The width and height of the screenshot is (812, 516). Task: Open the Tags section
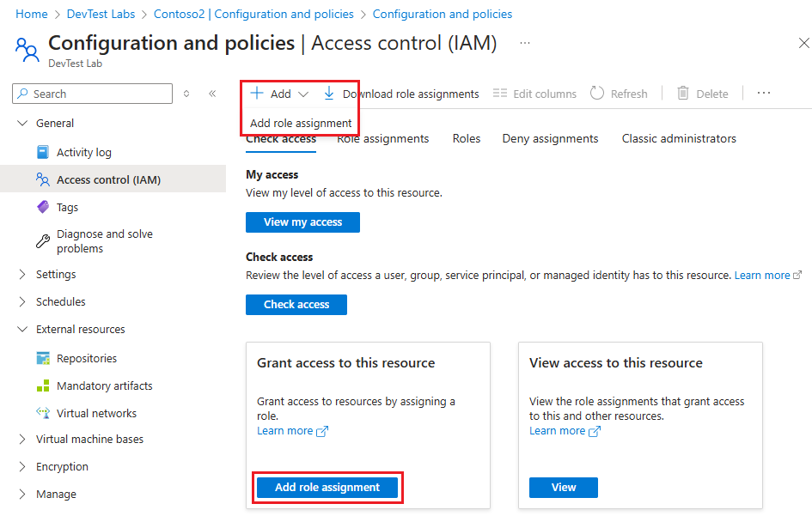(x=68, y=207)
